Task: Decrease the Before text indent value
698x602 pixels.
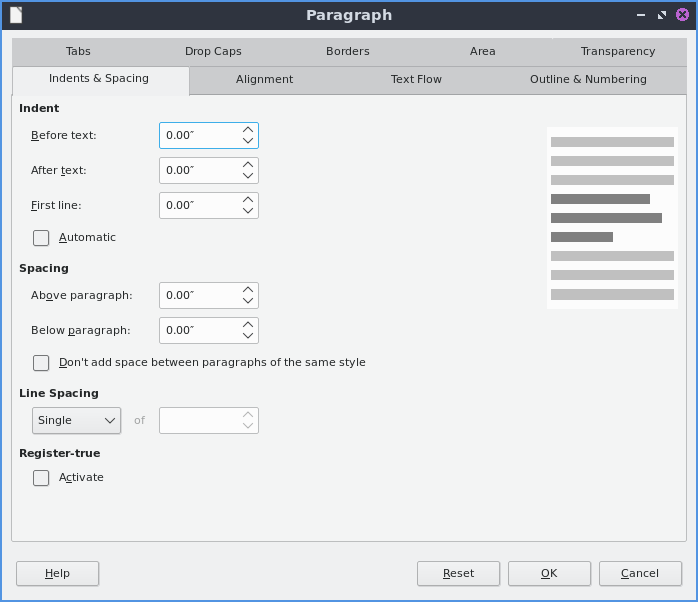Action: (247, 141)
